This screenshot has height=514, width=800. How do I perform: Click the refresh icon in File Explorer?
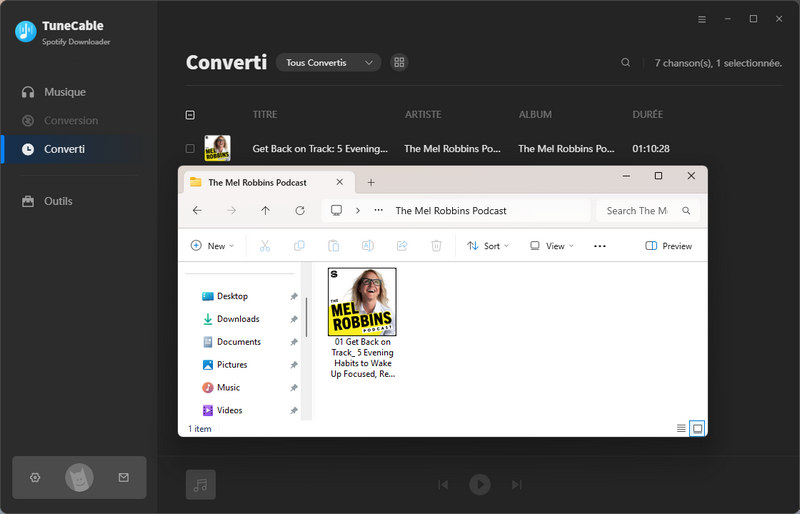300,211
